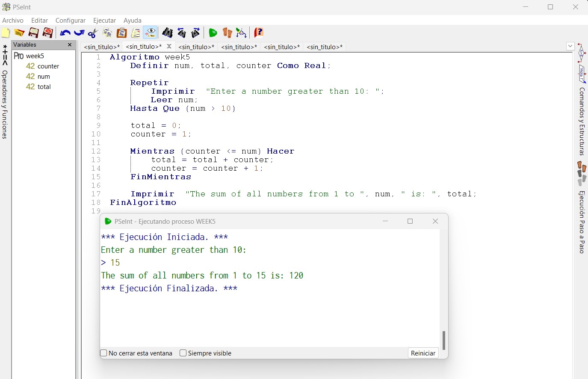
Task: Enable the Siempre visible checkbox
Action: point(183,353)
